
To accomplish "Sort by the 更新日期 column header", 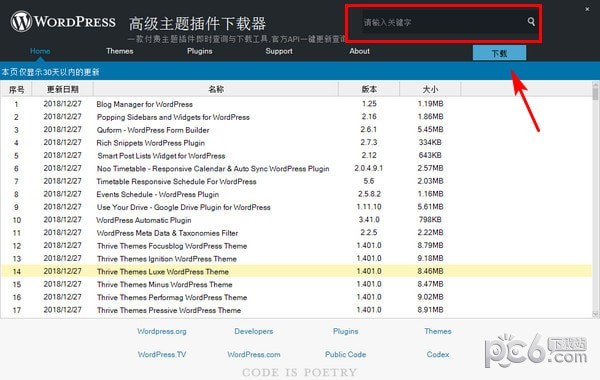I will [x=62, y=89].
